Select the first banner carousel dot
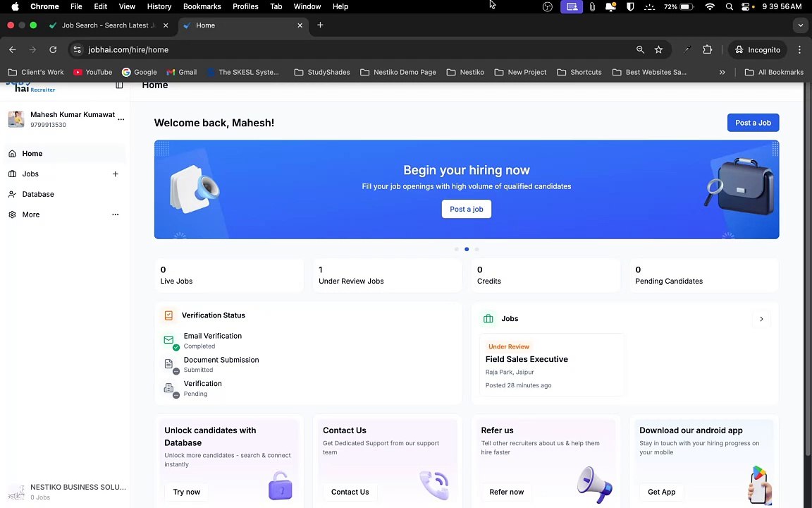The image size is (812, 508). tap(456, 249)
